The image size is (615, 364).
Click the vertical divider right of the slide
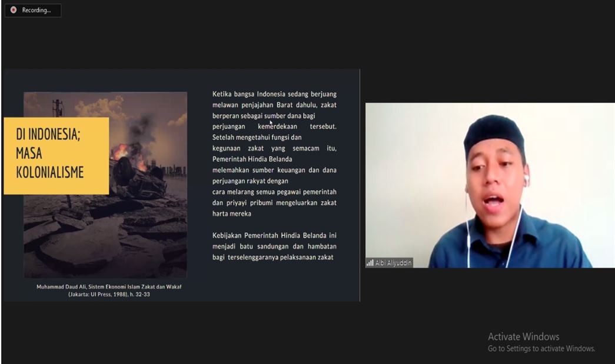(360, 185)
